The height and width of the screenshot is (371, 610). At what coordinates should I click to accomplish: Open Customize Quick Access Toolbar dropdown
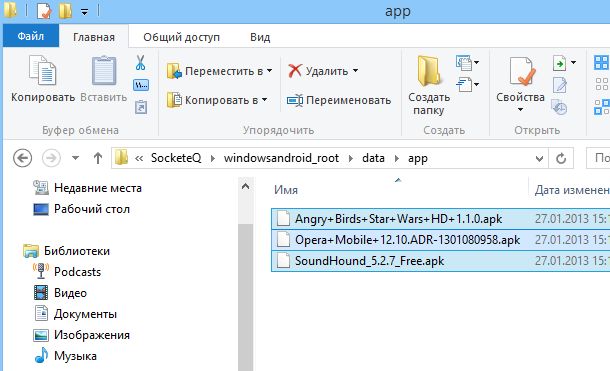pyautogui.click(x=84, y=12)
